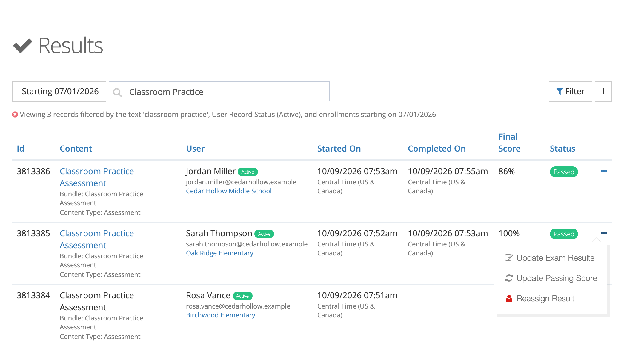This screenshot has width=624, height=364.
Task: Open Birchwood Elementary link
Action: [x=220, y=315]
